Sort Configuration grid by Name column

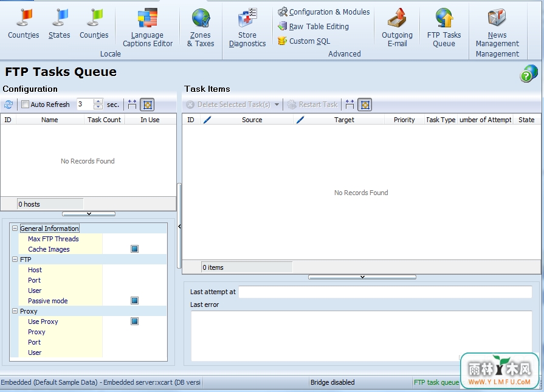[x=50, y=120]
